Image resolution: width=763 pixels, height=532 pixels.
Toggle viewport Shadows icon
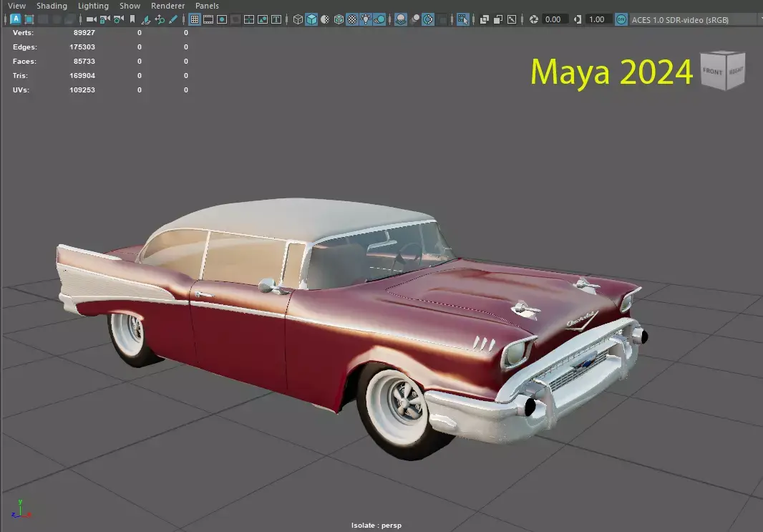tap(379, 19)
